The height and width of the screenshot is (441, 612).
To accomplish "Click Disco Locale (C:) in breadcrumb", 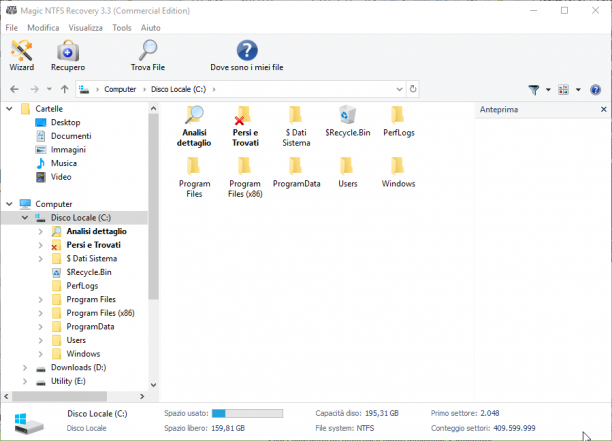I will (x=178, y=89).
